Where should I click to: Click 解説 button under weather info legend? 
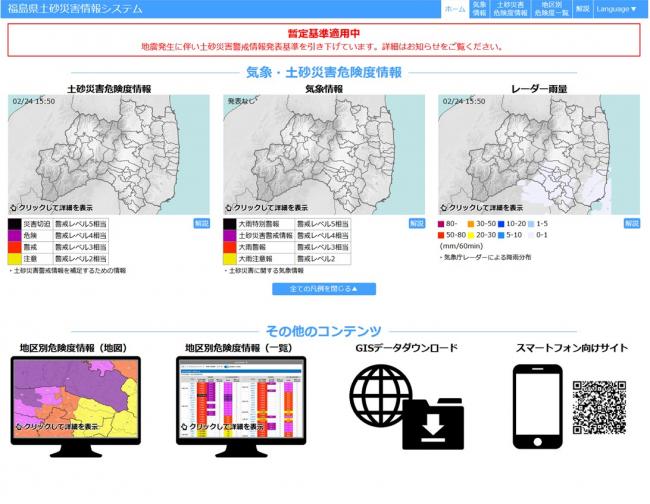pyautogui.click(x=417, y=223)
